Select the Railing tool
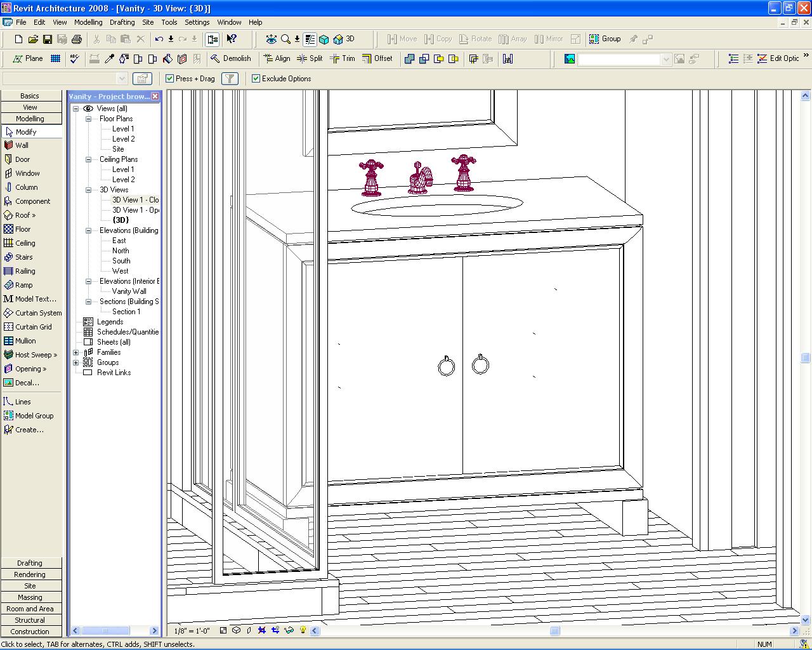Screen dimensions: 812x650 [25, 271]
